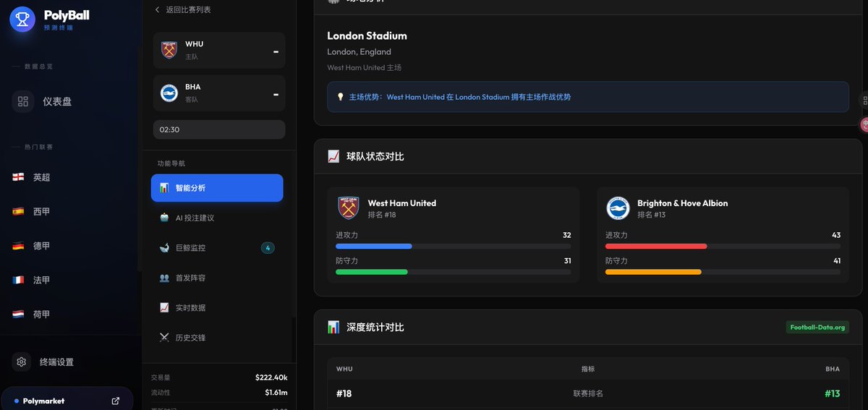
Task: Click the 实时数据 chart icon
Action: (x=164, y=307)
